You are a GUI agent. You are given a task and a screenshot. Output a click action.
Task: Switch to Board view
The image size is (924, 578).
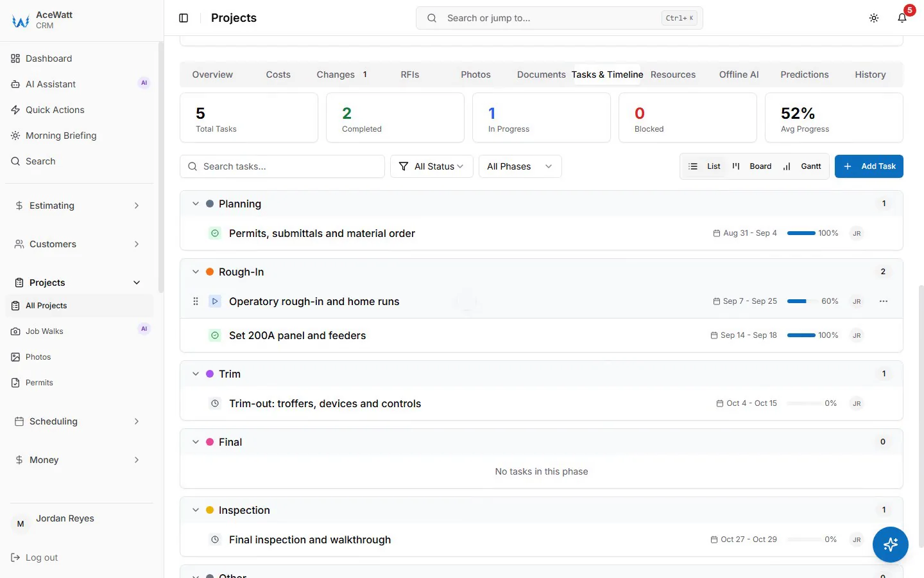pos(752,166)
